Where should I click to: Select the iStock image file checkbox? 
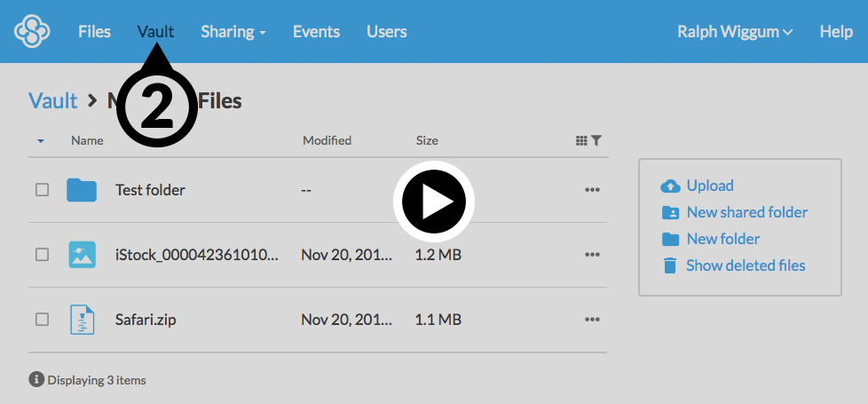click(x=42, y=255)
